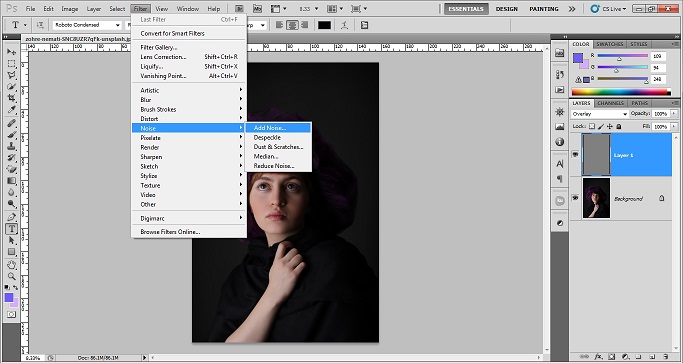Hide Layer 1 with its eye icon

click(575, 155)
